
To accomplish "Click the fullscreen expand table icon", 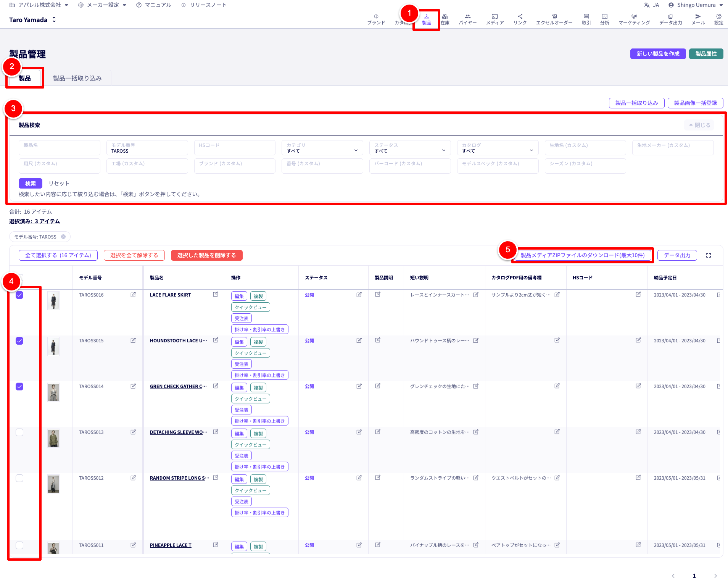I will coord(709,255).
